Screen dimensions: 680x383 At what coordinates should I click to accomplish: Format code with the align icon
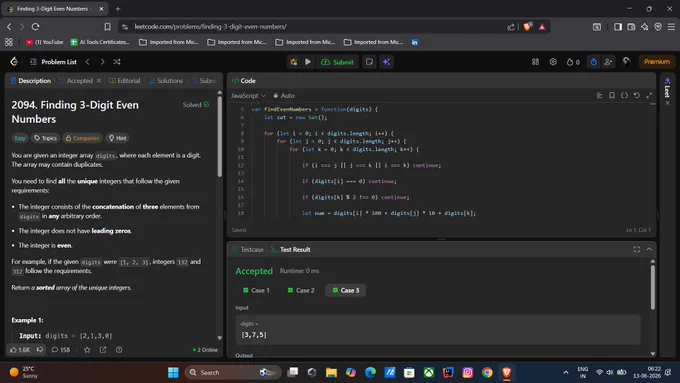pos(599,95)
